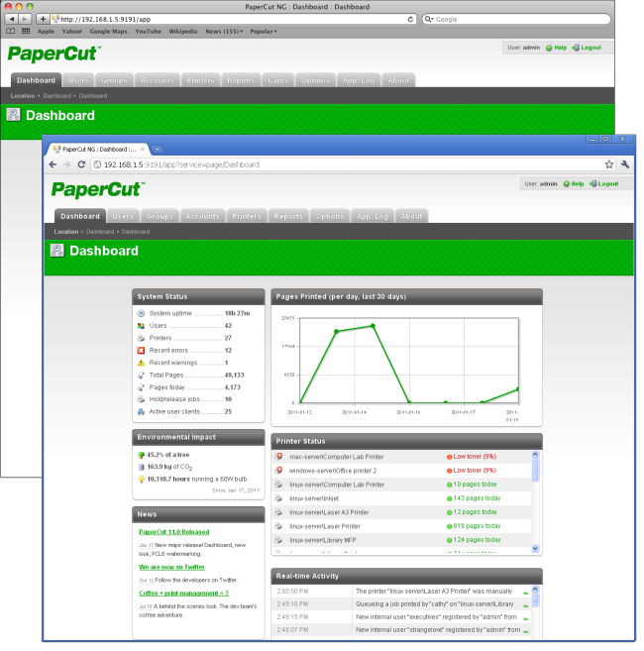Open the Cards tab in Safari window
This screenshot has height=651, width=644.
tap(278, 80)
